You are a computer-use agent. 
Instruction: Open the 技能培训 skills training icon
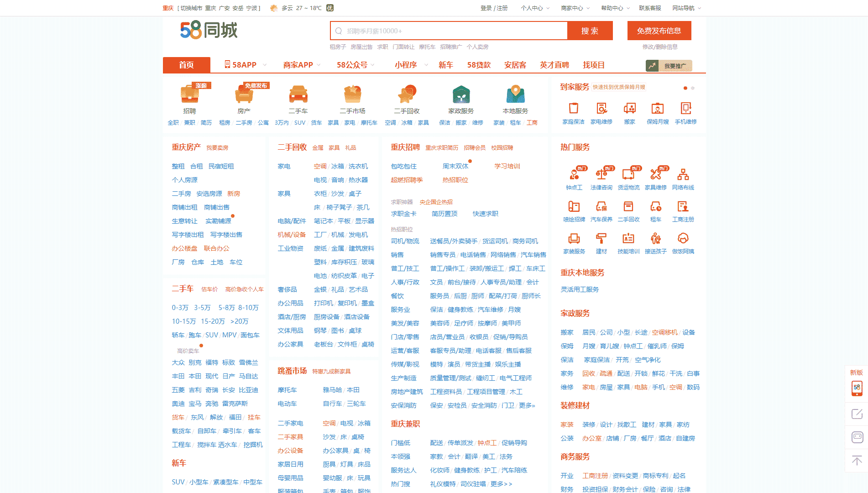(x=628, y=238)
